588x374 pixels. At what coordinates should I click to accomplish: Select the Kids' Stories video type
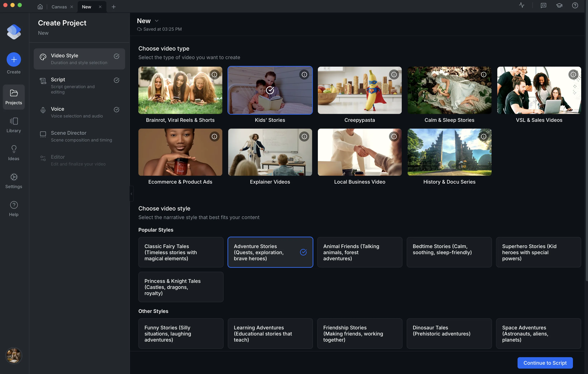point(270,90)
